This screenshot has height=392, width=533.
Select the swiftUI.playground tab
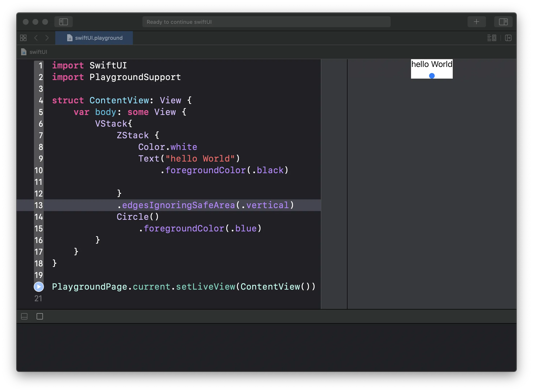94,38
